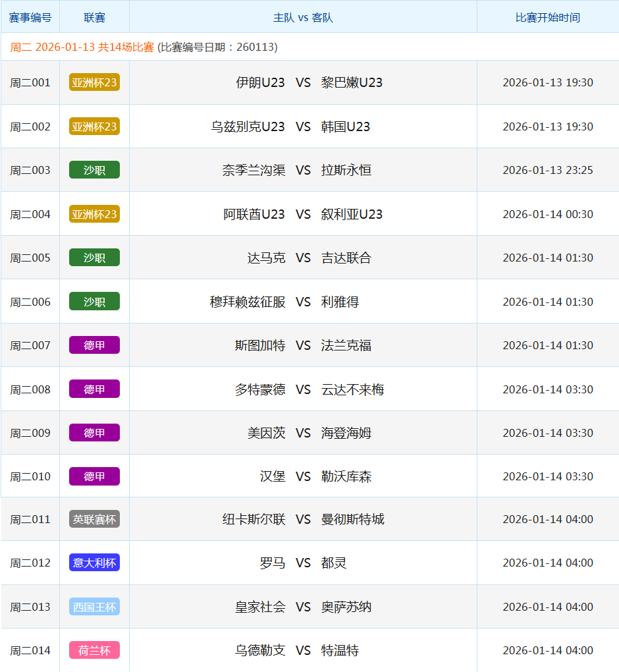619x672 pixels.
Task: Click the 沙职 league badge in row 周二003
Action: pos(94,170)
